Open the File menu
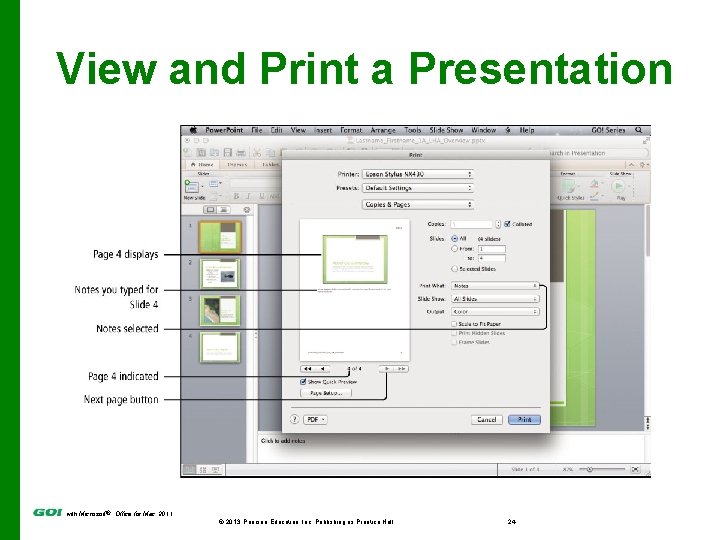The image size is (720, 540). [257, 130]
